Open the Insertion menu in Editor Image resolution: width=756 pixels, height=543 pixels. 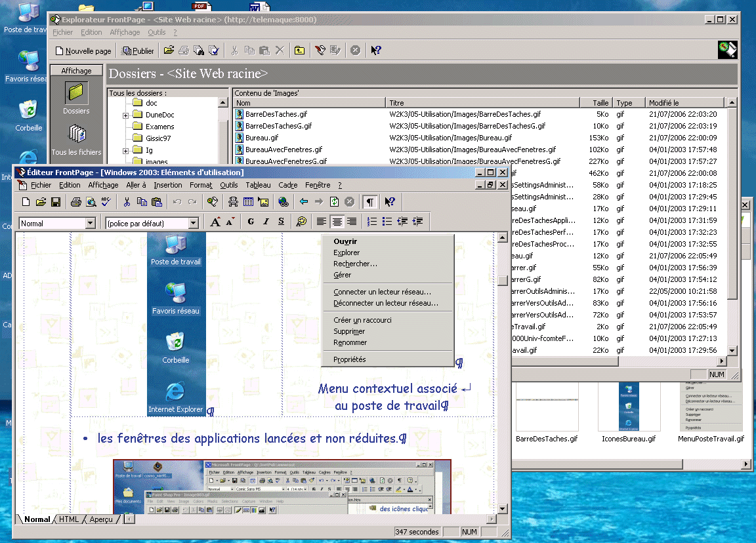click(x=168, y=186)
